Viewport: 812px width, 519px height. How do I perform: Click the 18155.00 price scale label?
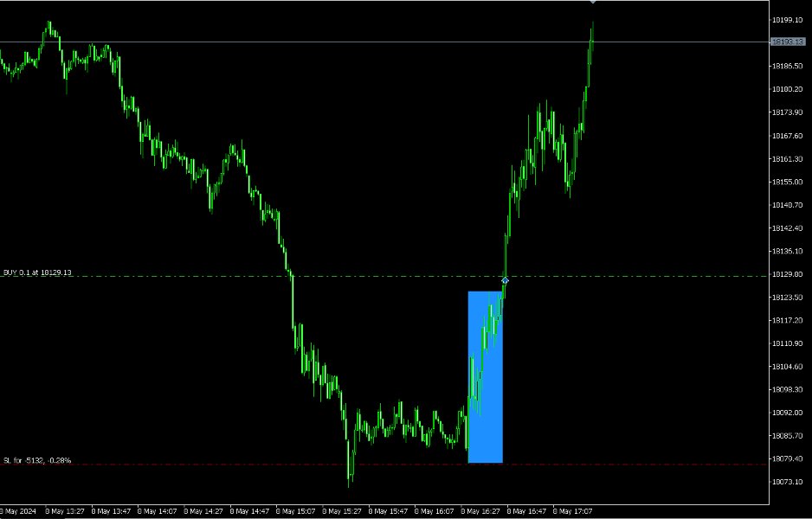787,182
